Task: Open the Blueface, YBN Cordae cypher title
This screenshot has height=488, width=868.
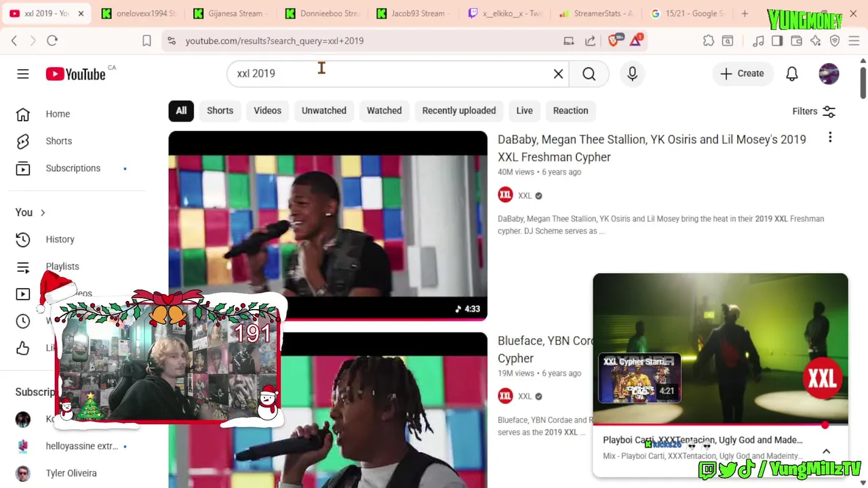Action: tap(545, 349)
